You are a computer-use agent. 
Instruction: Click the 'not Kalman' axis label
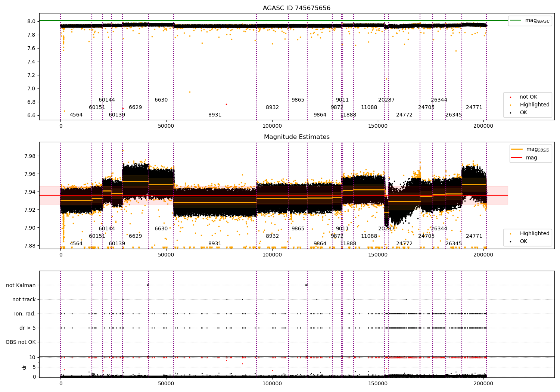point(21,286)
